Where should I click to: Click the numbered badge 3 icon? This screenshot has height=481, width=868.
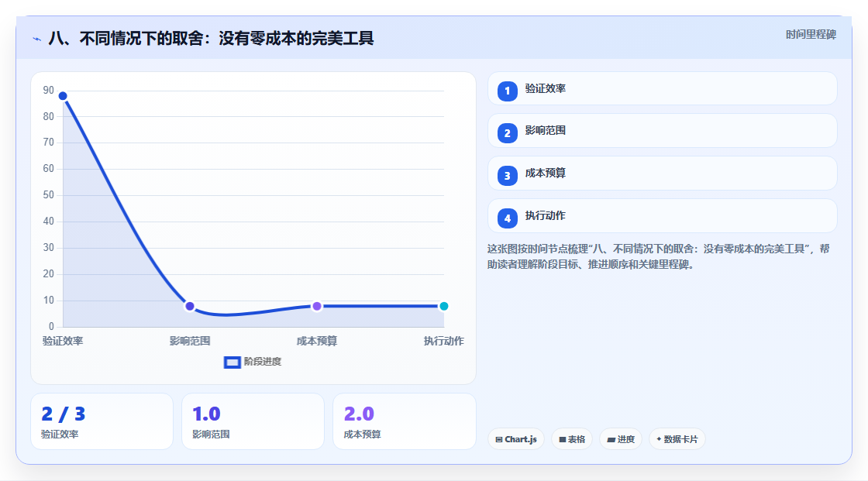point(507,176)
